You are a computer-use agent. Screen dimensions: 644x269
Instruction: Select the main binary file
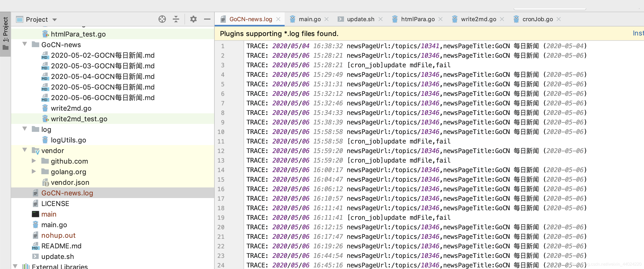pyautogui.click(x=112, y=214)
